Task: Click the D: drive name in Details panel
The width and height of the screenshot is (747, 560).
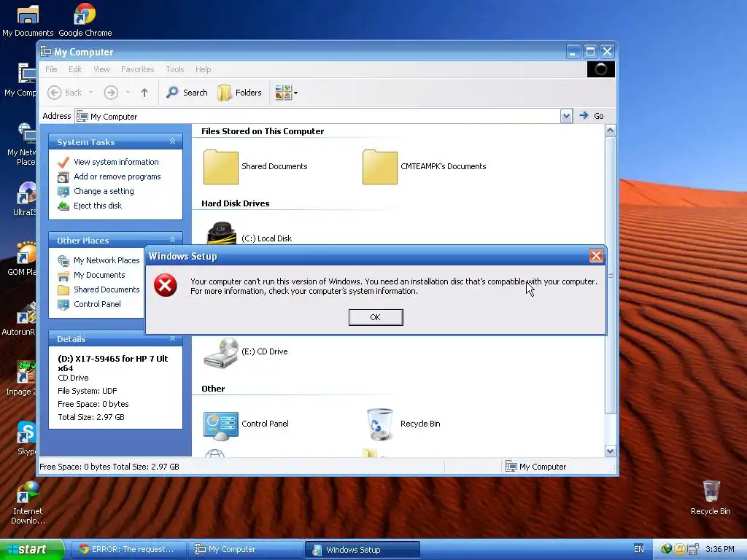Action: [113, 363]
